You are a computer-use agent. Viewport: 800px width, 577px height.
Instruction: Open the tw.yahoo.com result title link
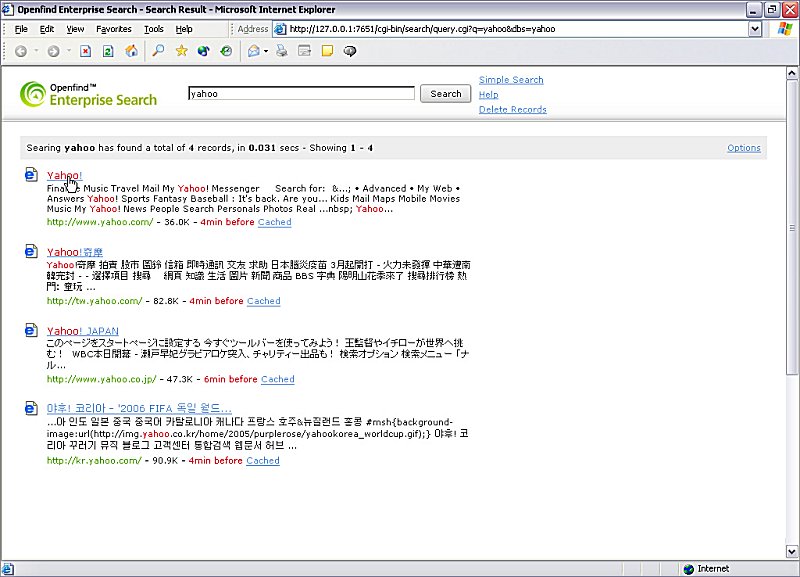click(75, 252)
